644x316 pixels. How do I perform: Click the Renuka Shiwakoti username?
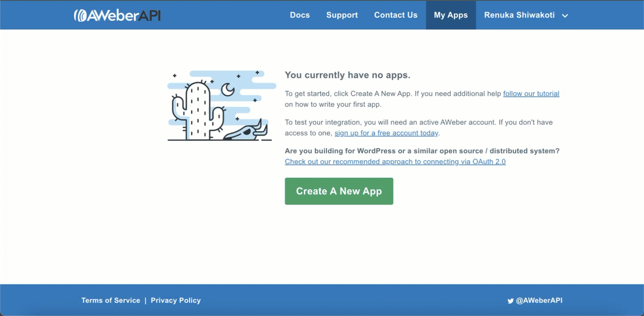(519, 15)
